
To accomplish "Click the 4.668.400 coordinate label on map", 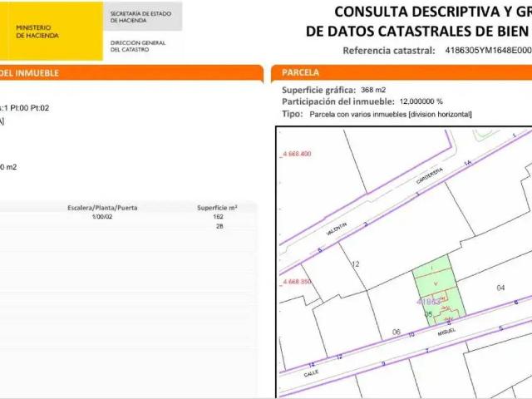I will pos(296,154).
